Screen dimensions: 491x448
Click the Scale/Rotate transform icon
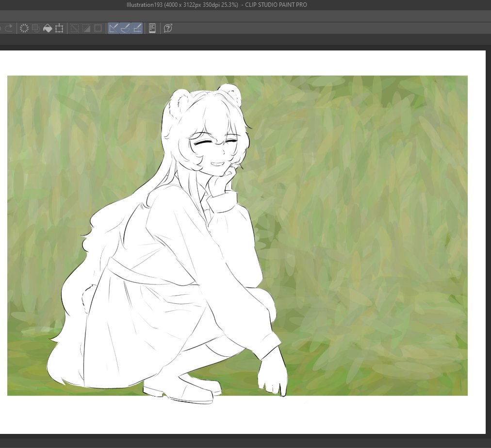[59, 28]
